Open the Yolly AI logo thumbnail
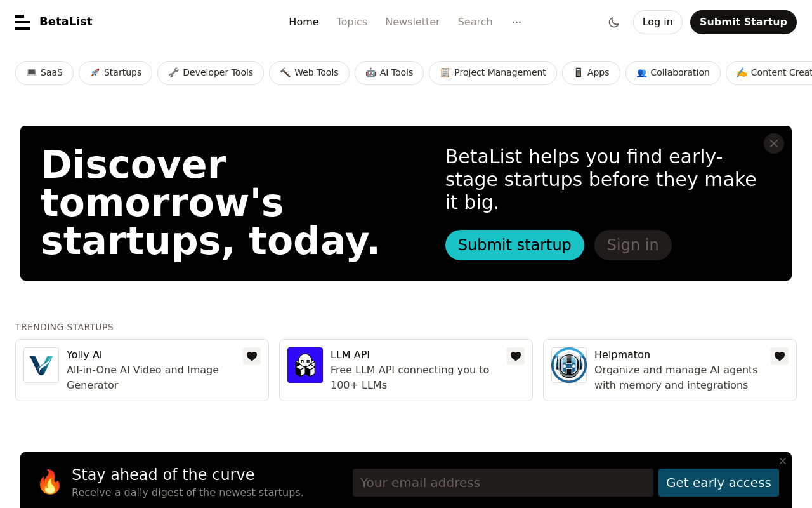This screenshot has height=508, width=812. (41, 365)
